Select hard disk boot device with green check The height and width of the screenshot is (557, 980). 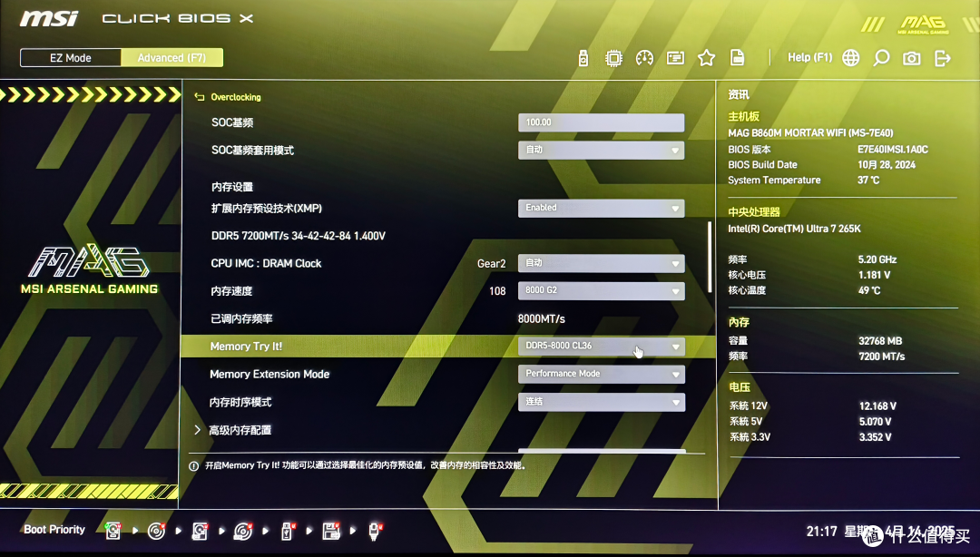click(x=113, y=531)
